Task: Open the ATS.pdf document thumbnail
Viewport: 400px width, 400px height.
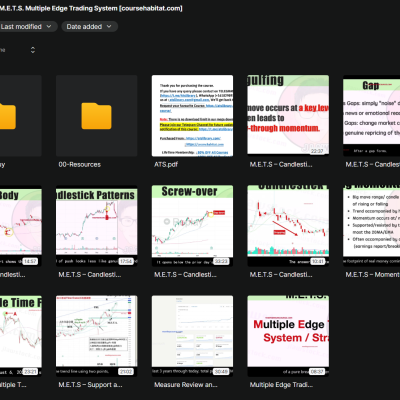Action: point(192,116)
